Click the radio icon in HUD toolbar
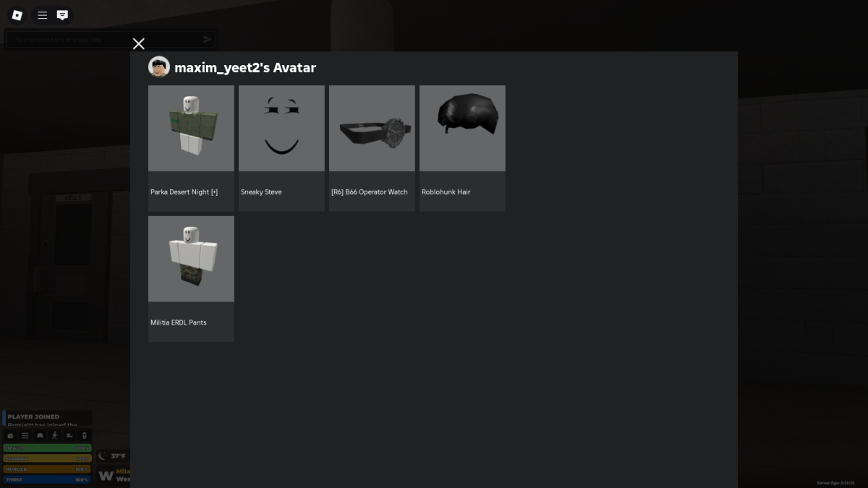Viewport: 868px width, 488px height. pos(11,435)
